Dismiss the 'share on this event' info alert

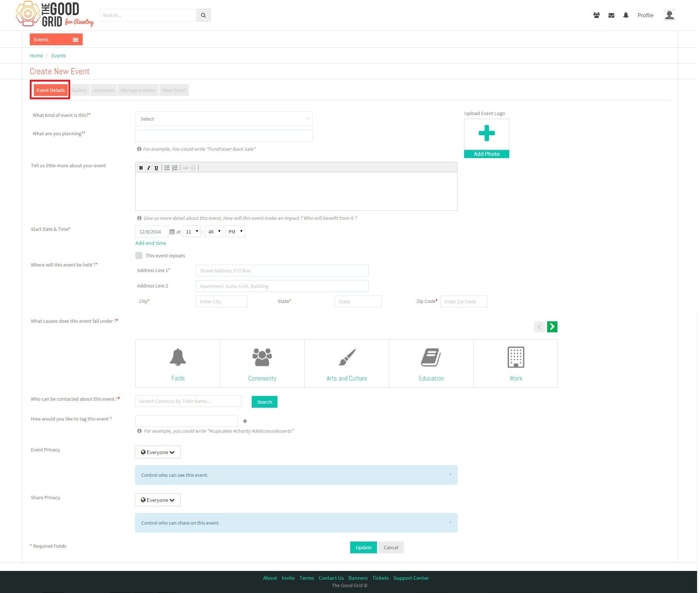[450, 522]
